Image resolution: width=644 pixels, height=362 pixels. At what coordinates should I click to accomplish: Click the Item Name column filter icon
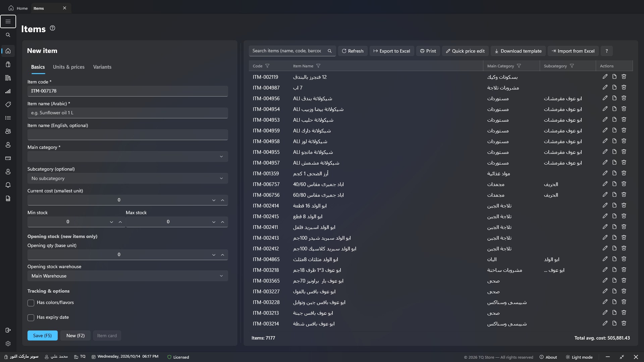pos(318,66)
